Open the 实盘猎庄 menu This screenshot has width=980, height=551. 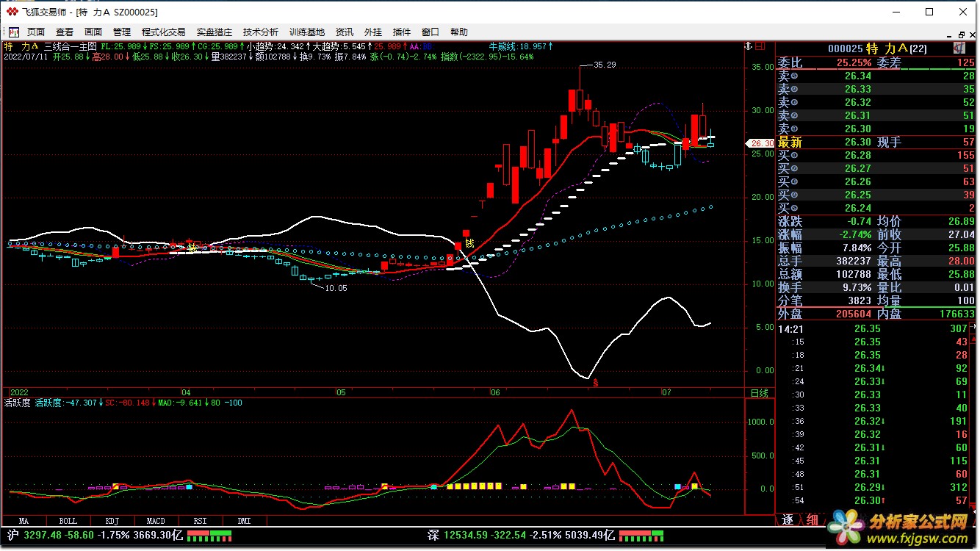(x=215, y=32)
